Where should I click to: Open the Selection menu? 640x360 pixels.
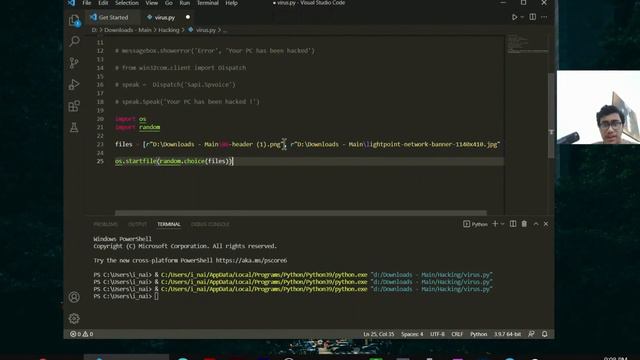click(127, 3)
